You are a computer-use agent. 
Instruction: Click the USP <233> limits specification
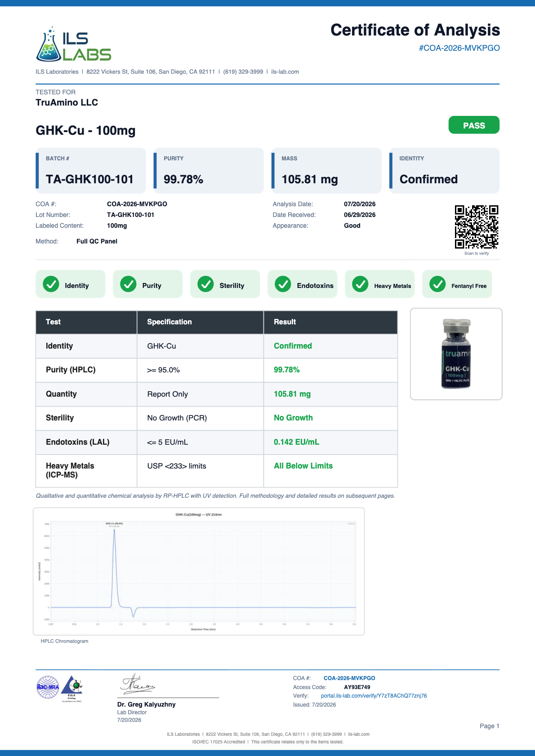[x=177, y=466]
